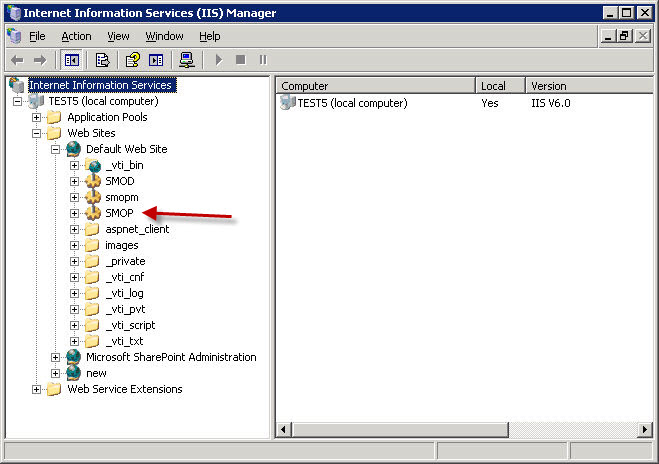Click the Default Web Site globe icon
The image size is (659, 464).
tap(74, 149)
